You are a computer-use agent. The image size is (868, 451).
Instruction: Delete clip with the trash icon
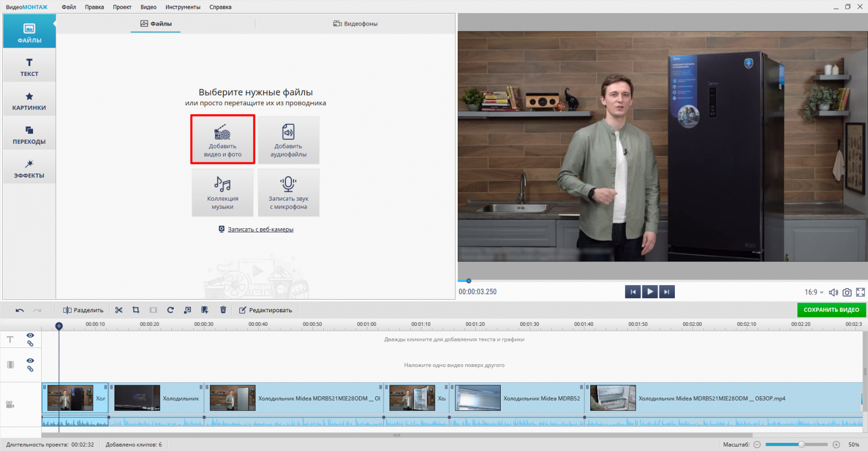[x=223, y=310]
